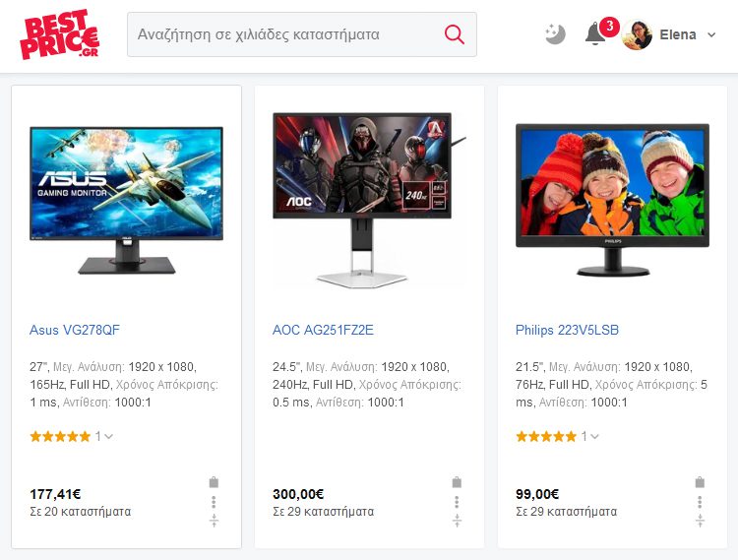Add Philips 223V5LSB to shopping bag
The height and width of the screenshot is (560, 738).
pyautogui.click(x=700, y=482)
